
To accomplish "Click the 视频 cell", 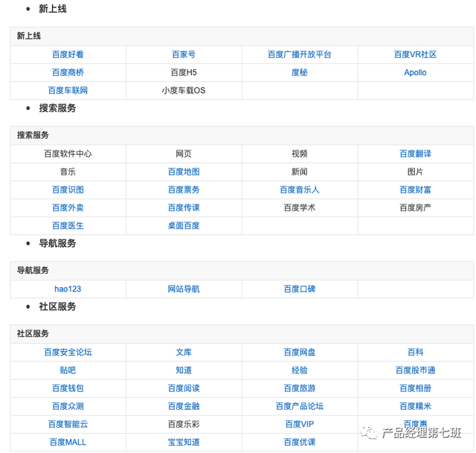I will [299, 154].
